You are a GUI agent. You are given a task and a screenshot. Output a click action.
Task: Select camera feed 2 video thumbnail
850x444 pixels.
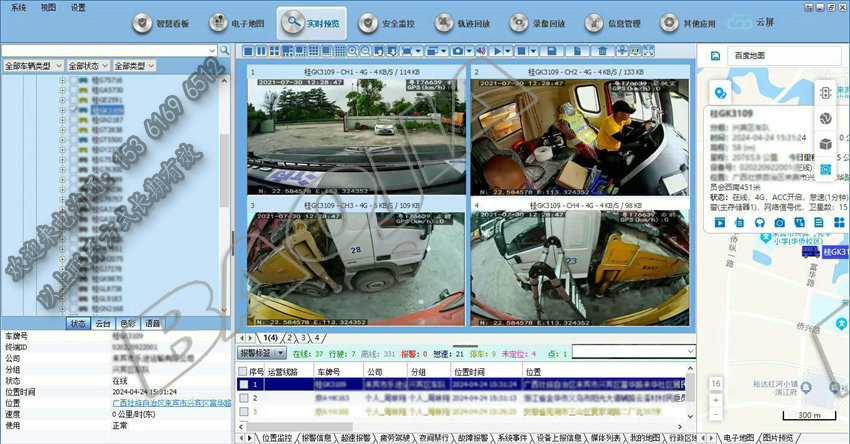pos(579,130)
